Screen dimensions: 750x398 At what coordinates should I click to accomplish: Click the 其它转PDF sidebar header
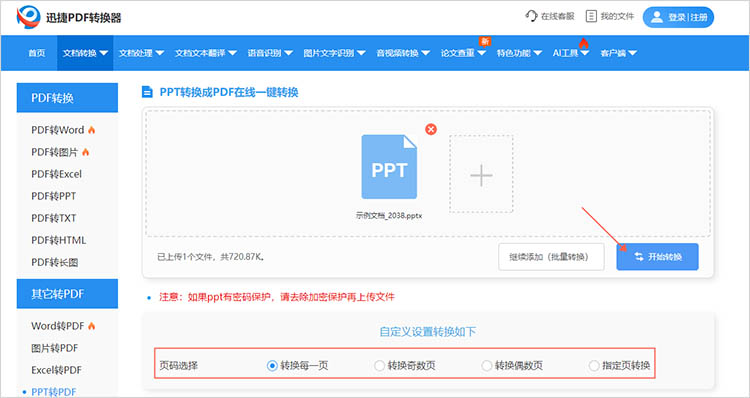(x=67, y=294)
